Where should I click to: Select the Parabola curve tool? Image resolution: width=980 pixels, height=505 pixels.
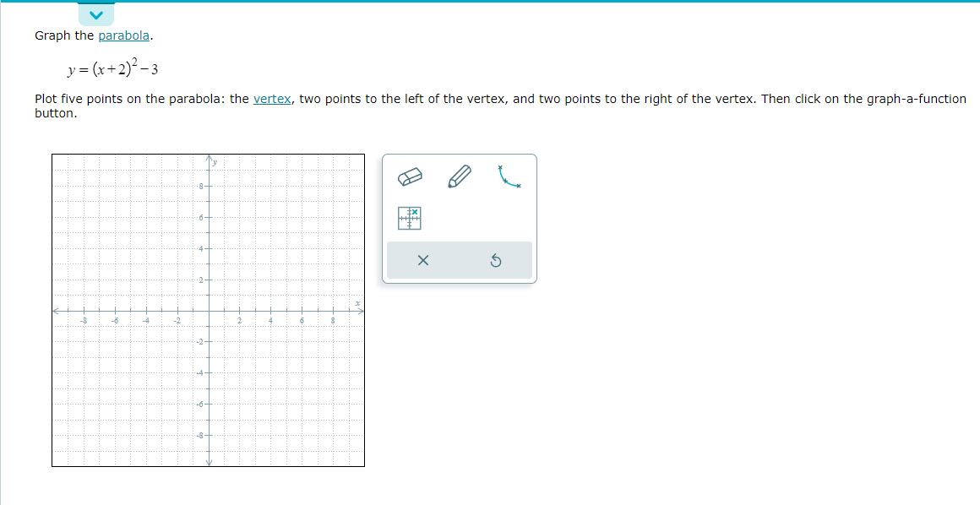(508, 177)
